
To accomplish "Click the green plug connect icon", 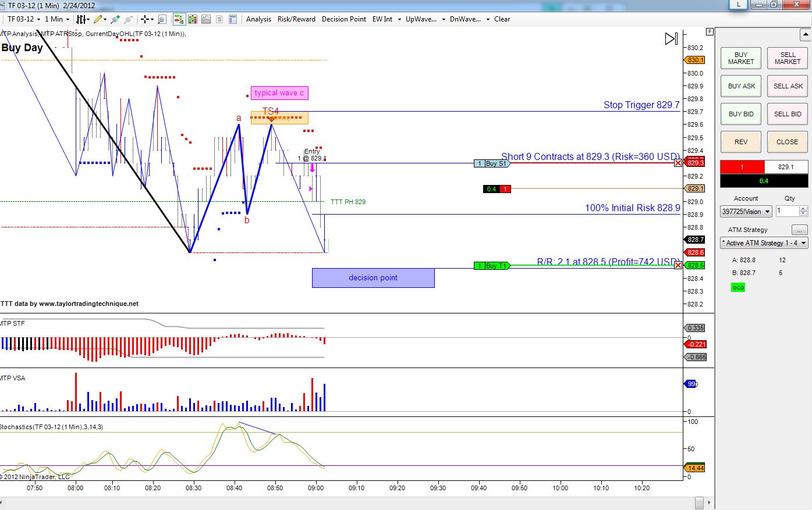I will point(115,19).
